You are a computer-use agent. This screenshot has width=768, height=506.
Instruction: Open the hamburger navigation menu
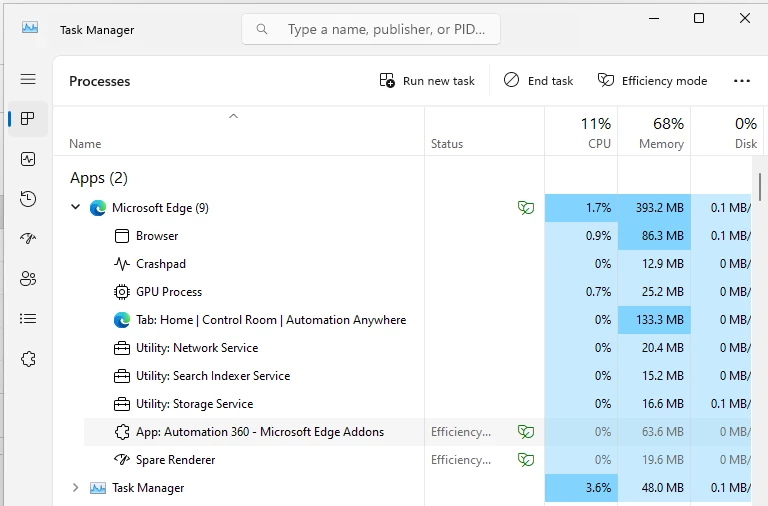28,79
